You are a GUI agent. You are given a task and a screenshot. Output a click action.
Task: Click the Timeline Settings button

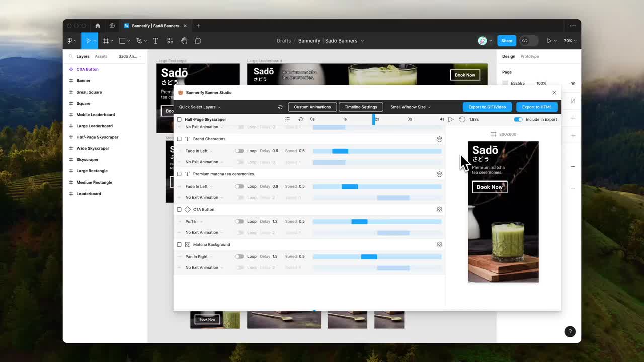coord(361,107)
